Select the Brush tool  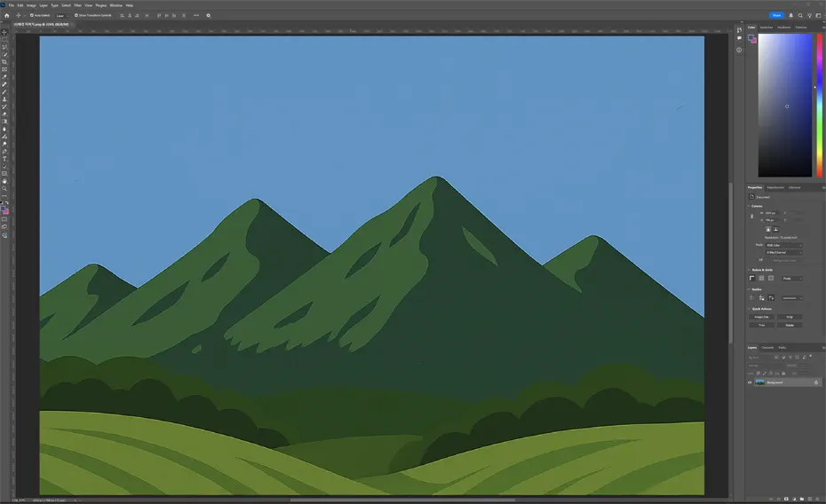(x=4, y=91)
